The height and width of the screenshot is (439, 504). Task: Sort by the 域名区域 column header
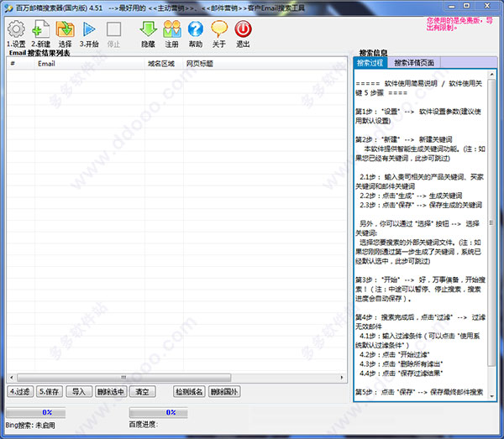164,64
